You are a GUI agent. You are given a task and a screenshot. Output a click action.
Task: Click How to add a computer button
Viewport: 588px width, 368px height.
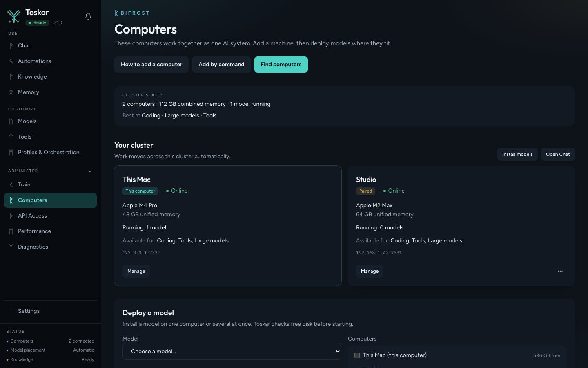click(x=151, y=65)
